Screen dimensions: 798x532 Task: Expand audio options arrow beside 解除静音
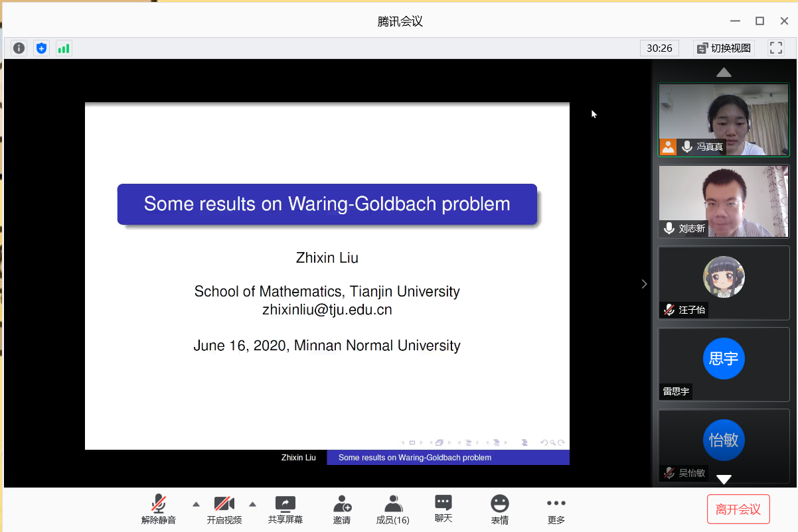click(x=196, y=504)
